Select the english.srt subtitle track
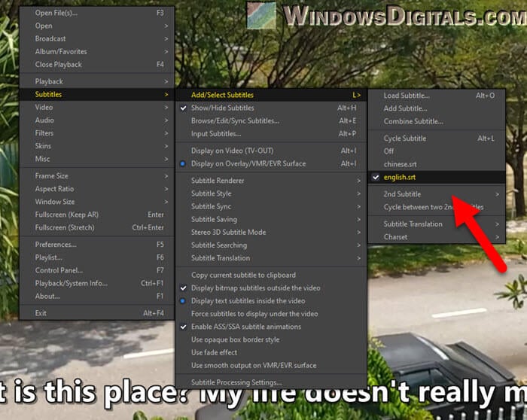Screen dimensions: 527x420 pyautogui.click(x=437, y=177)
